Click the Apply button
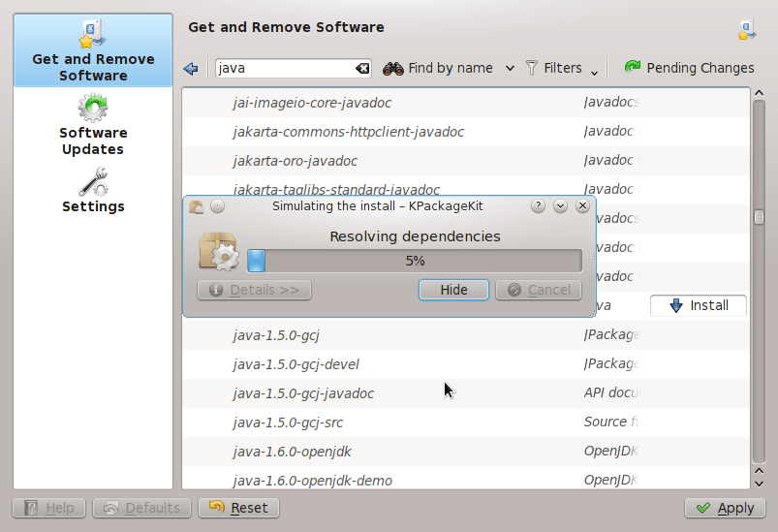The height and width of the screenshot is (532, 778). point(725,508)
